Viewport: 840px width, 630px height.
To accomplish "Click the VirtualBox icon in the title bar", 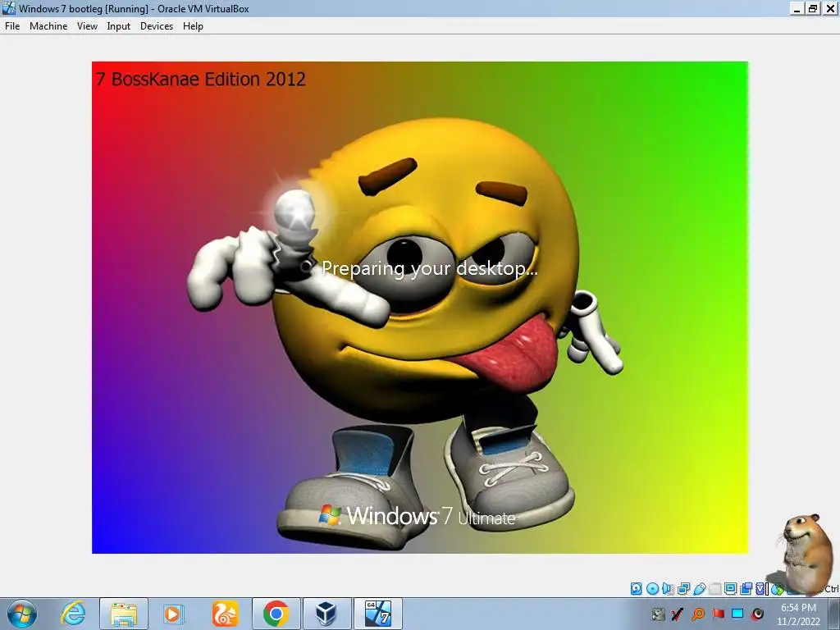I will [x=8, y=8].
